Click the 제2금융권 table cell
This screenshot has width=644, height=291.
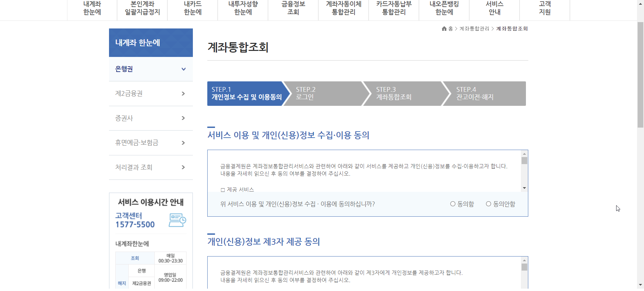coord(142,283)
